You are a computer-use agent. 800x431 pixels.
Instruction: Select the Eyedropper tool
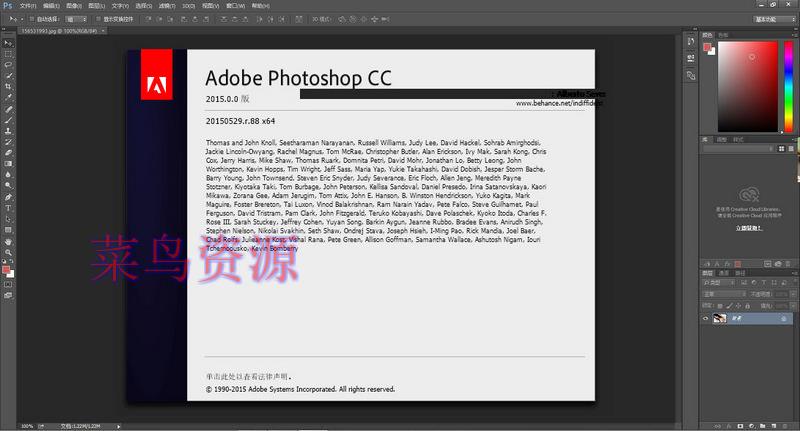pyautogui.click(x=8, y=97)
